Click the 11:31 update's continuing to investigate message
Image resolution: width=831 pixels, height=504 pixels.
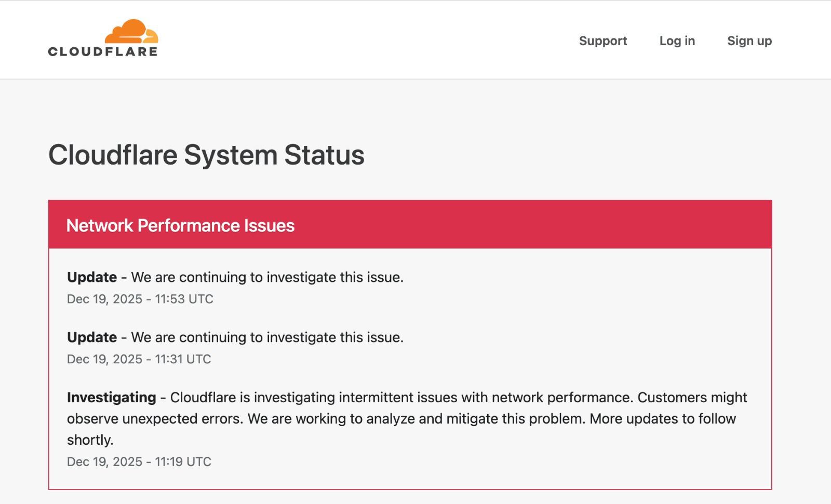(x=267, y=337)
